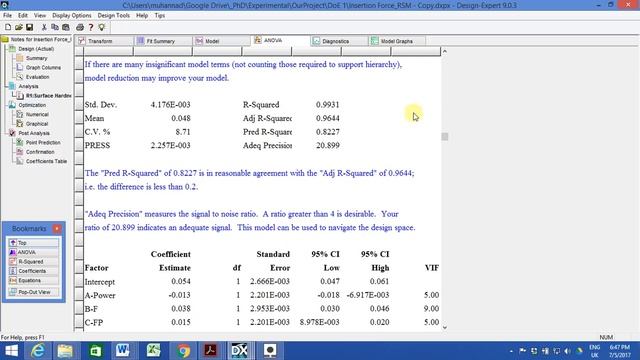Copy selection using the copy icon
Viewport: 640px width, 360px height.
pos(55,27)
